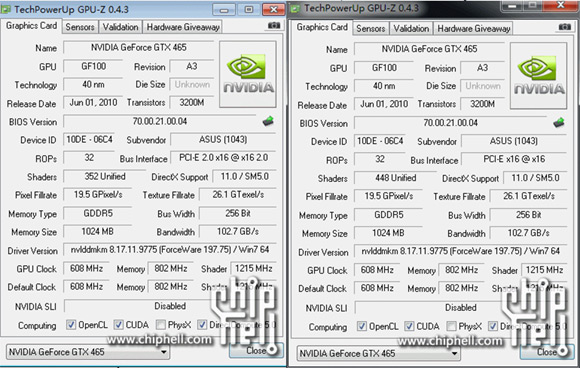Click 11.0 / SM5.0 DirectX support in left window

point(245,176)
